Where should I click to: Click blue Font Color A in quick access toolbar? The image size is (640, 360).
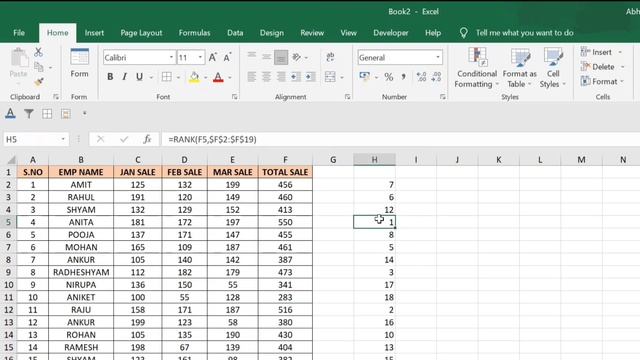point(10,114)
